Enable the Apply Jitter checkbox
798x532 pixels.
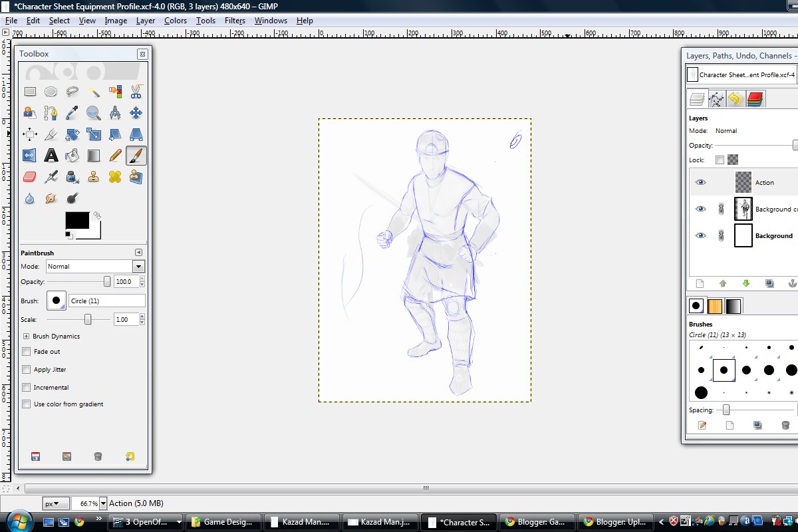click(x=27, y=370)
